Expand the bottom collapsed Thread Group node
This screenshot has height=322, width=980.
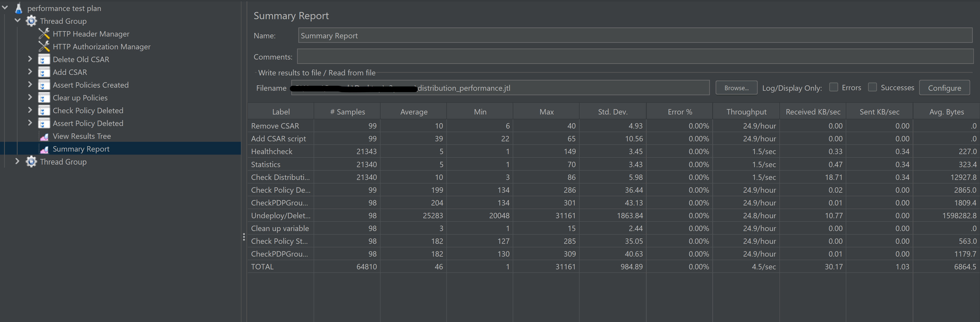(17, 161)
